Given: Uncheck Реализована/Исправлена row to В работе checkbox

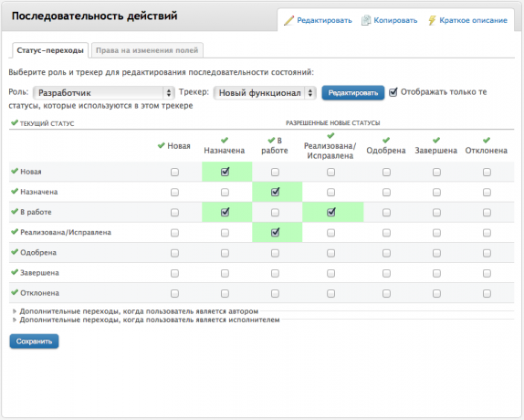Looking at the screenshot, I should point(275,233).
